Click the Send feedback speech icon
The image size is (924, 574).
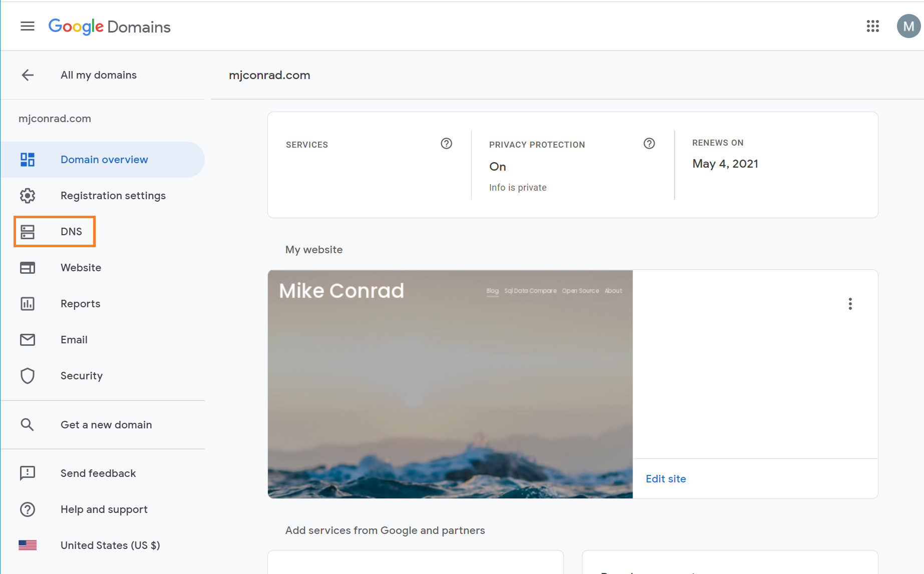(28, 473)
